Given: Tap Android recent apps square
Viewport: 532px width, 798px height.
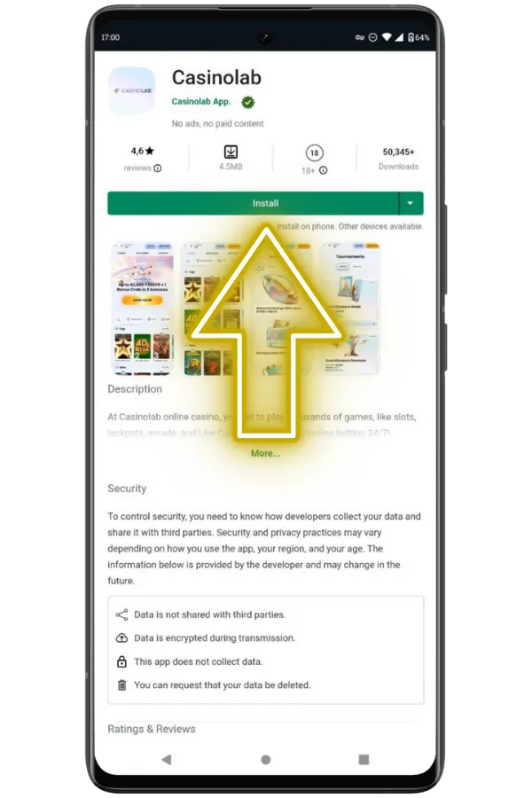Looking at the screenshot, I should click(x=364, y=759).
